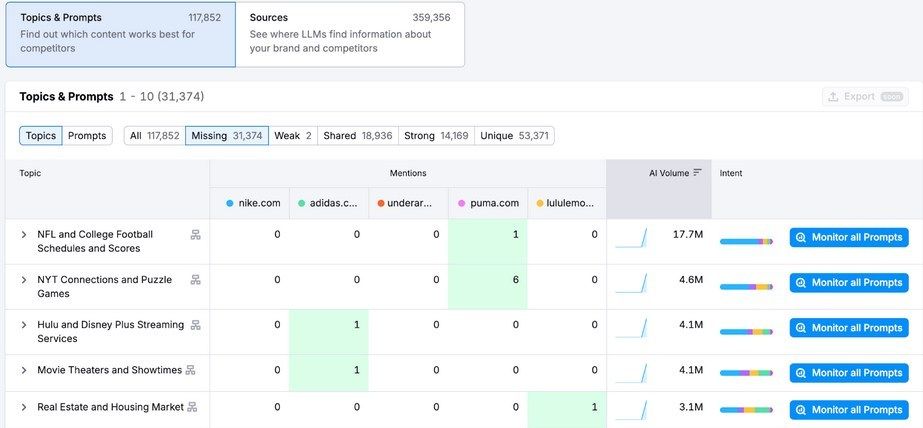Viewport: 923px width, 428px height.
Task: Open topic hierarchy icon for NYT Connections row
Action: click(x=195, y=280)
